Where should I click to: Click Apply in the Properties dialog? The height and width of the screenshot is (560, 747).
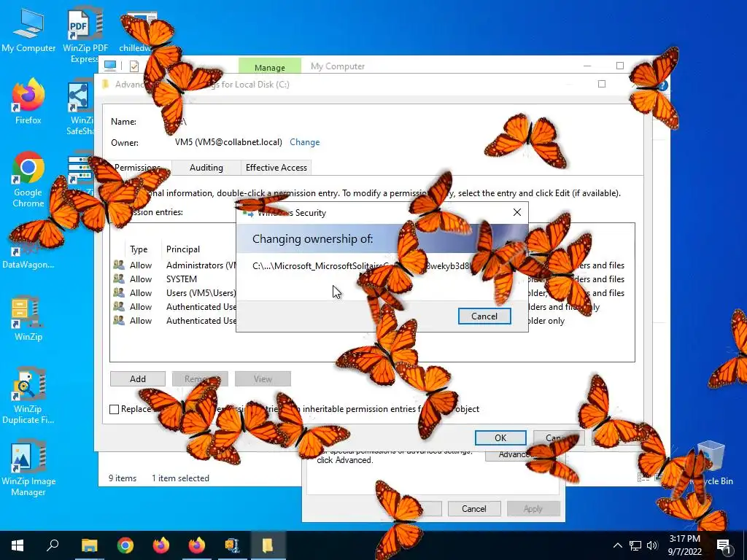point(533,508)
